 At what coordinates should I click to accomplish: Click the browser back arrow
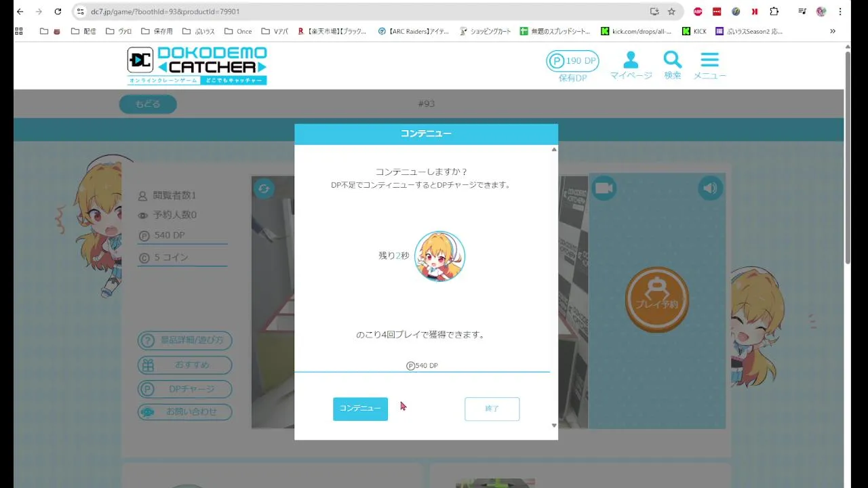point(20,12)
